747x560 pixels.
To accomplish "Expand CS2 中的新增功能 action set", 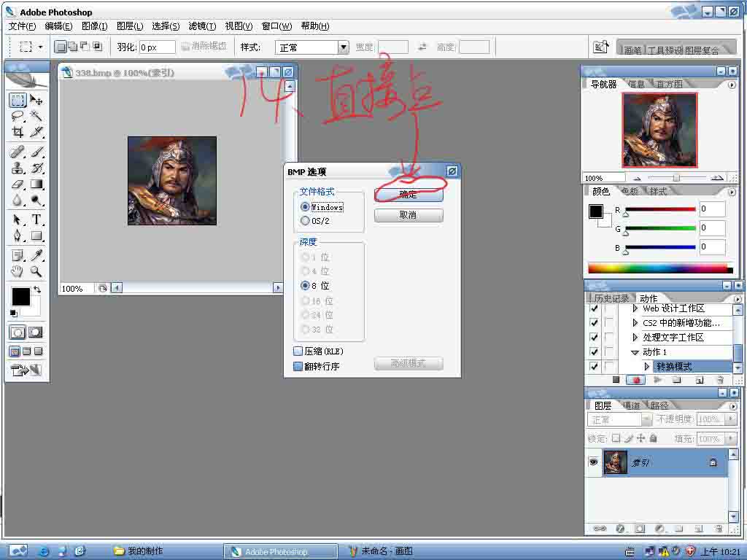I will [x=635, y=323].
